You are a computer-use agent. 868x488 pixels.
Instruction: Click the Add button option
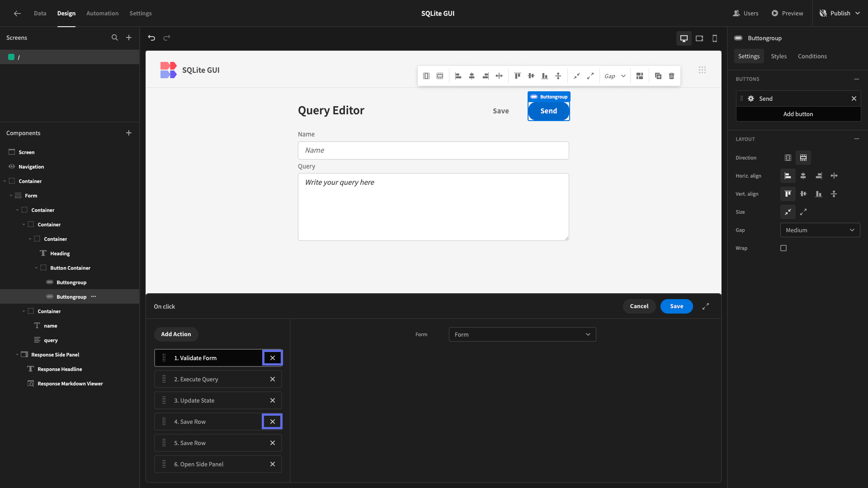[798, 114]
